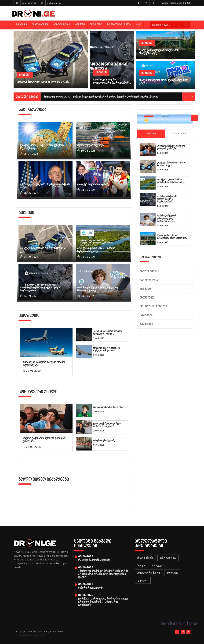Screen dimensions: 204x644
Task: Open the King of Drift featured image
Action: (51, 60)
